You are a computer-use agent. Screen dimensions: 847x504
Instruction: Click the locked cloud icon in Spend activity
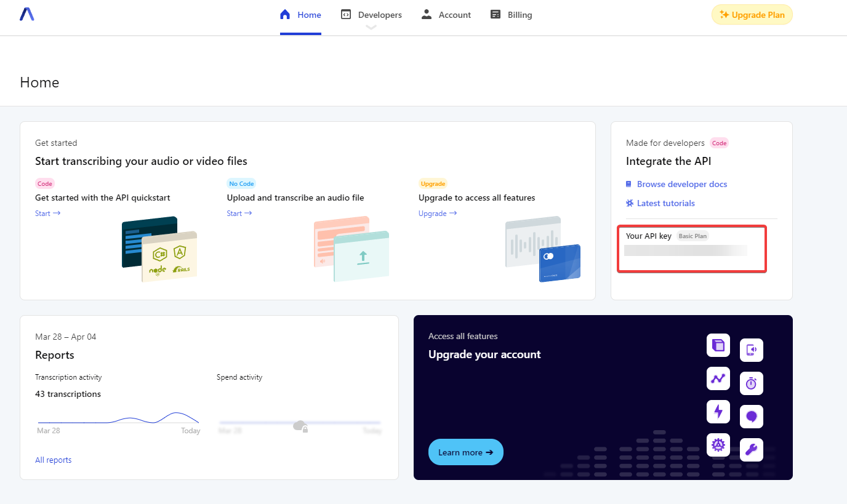(300, 426)
